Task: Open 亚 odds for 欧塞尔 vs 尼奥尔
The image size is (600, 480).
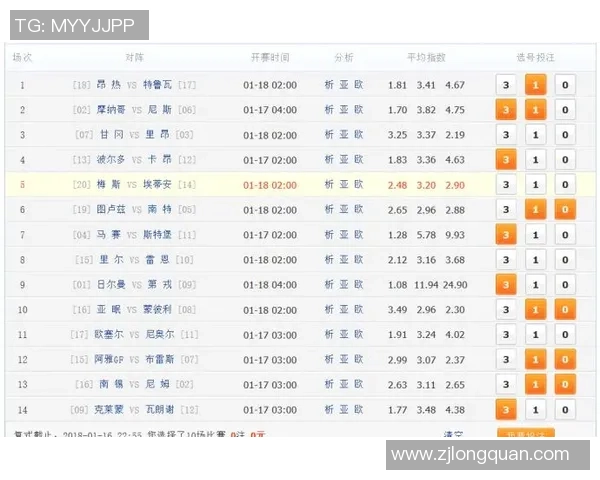Action: [344, 335]
